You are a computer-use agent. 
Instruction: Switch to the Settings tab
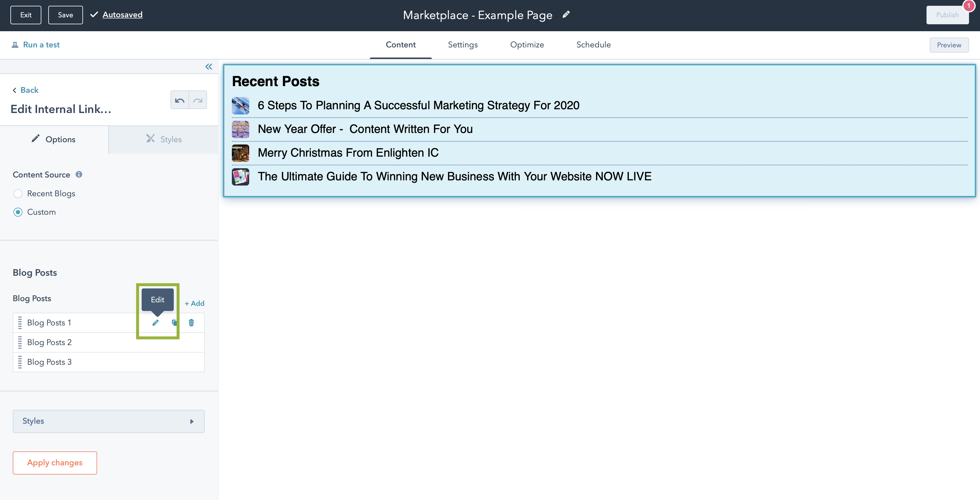463,45
